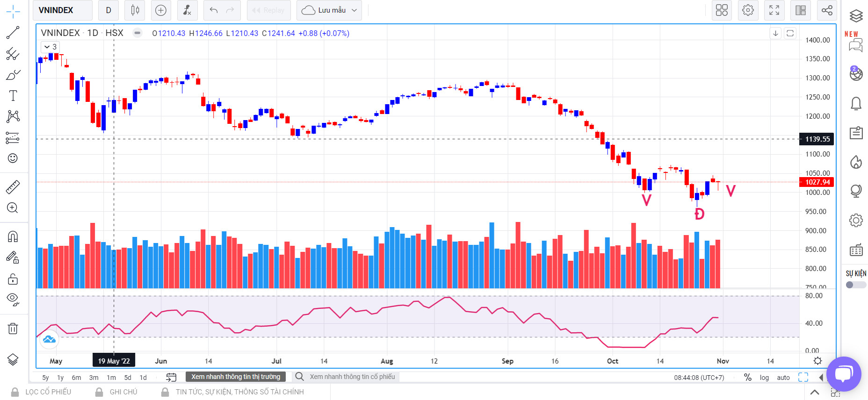Open the ruler measure tool
Image resolution: width=868 pixels, height=400 pixels.
pyautogui.click(x=13, y=187)
